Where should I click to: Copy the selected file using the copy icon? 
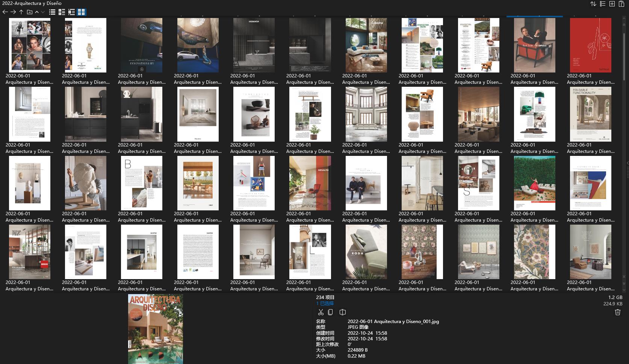330,312
